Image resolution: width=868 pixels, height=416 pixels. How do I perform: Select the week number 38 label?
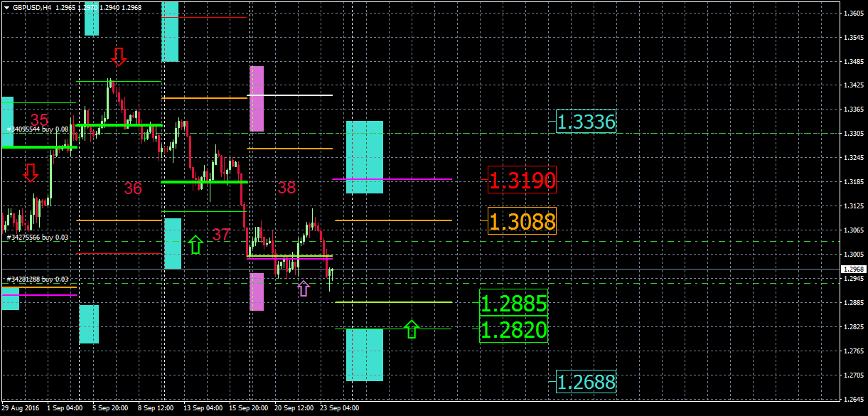(286, 188)
